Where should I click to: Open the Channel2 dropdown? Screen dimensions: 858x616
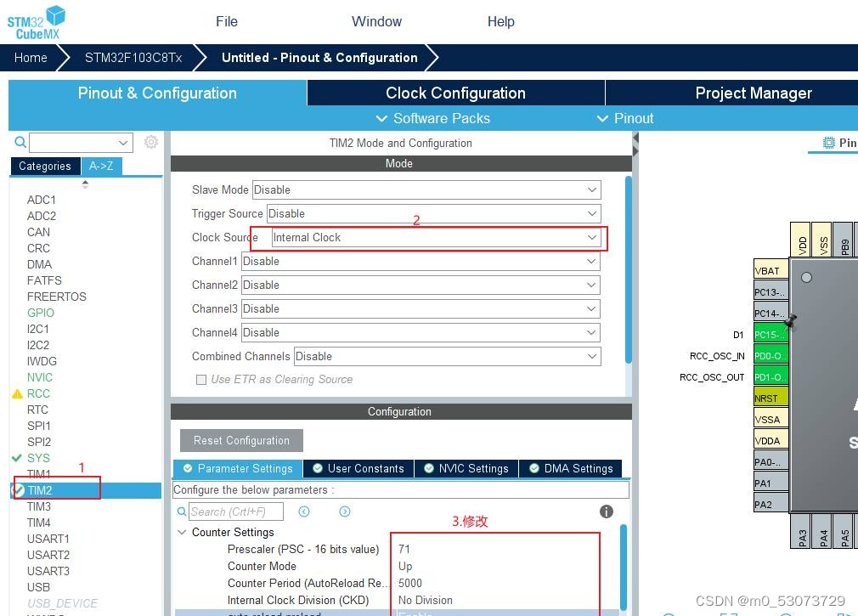pyautogui.click(x=421, y=285)
